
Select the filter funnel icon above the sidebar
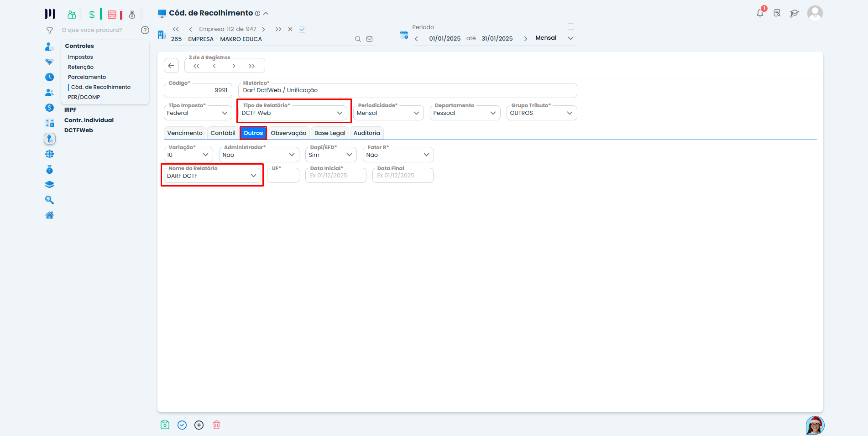(x=49, y=30)
